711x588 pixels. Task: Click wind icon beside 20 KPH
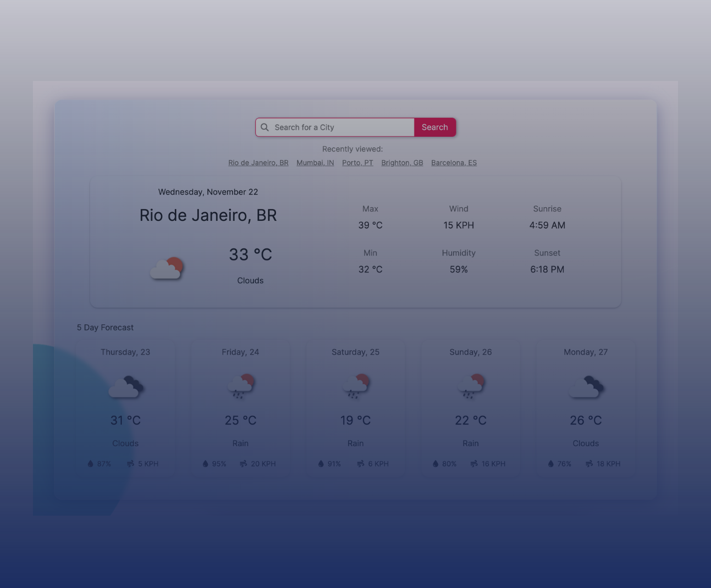(244, 464)
